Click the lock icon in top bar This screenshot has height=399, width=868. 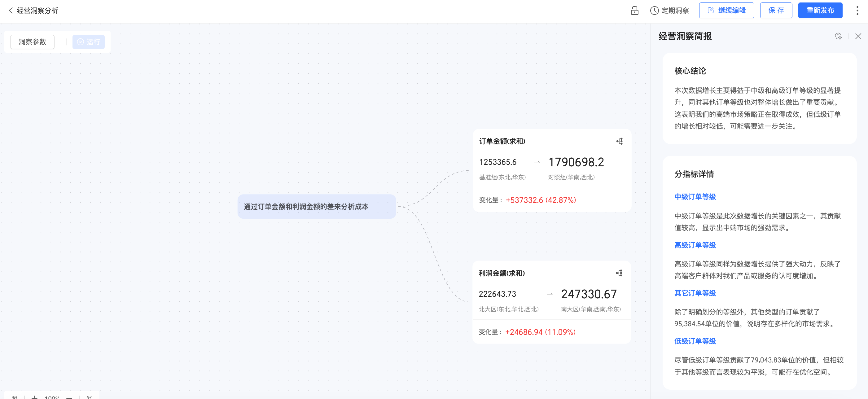[634, 11]
